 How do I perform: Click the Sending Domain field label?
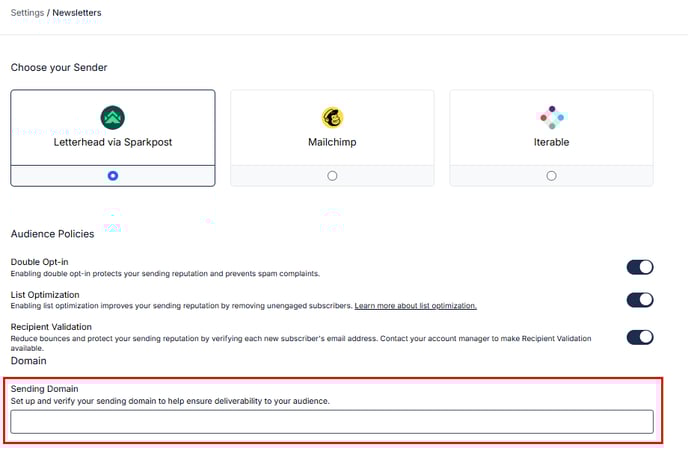44,388
